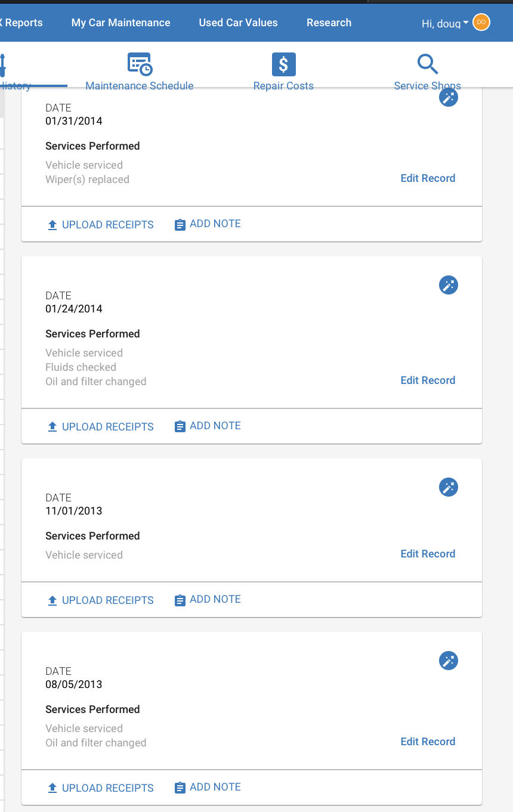Open My Car Maintenance menu item

tap(121, 23)
